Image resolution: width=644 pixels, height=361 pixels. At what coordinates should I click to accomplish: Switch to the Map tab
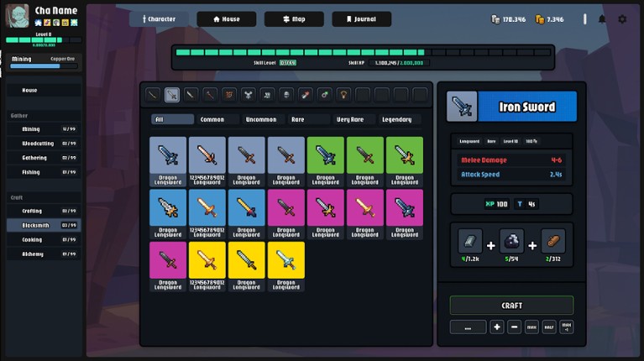(x=293, y=18)
